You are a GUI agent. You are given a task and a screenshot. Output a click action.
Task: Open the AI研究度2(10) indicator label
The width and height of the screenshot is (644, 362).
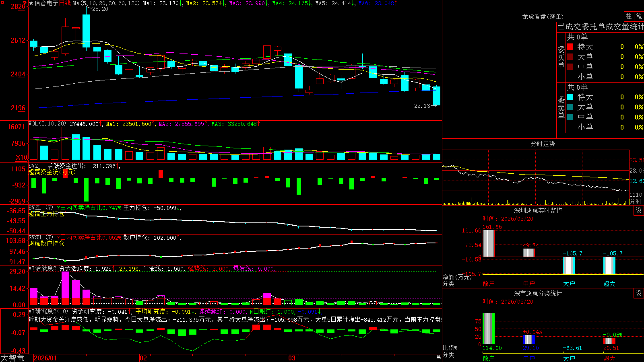pyautogui.click(x=48, y=311)
